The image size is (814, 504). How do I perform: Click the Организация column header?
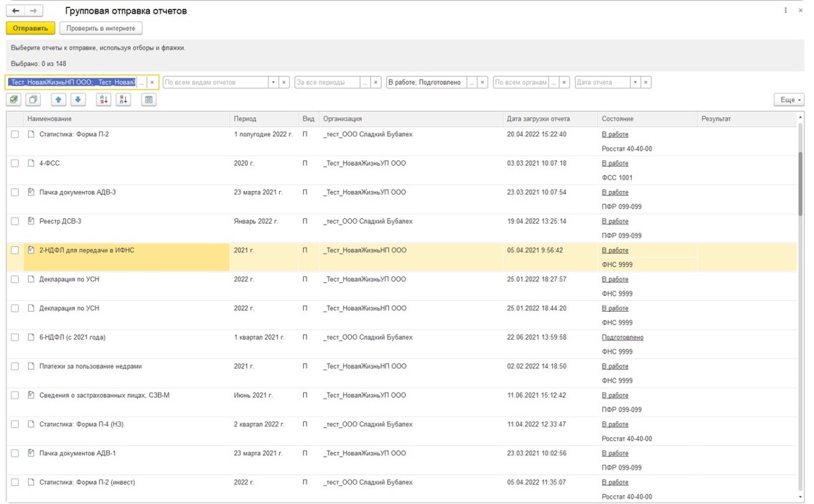pos(411,119)
